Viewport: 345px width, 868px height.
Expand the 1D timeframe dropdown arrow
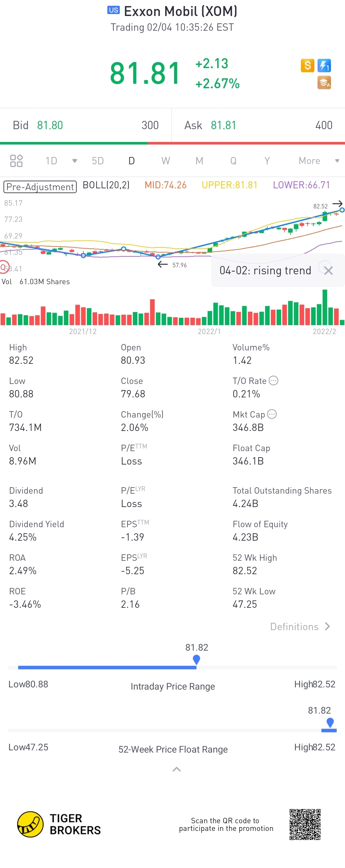point(75,161)
